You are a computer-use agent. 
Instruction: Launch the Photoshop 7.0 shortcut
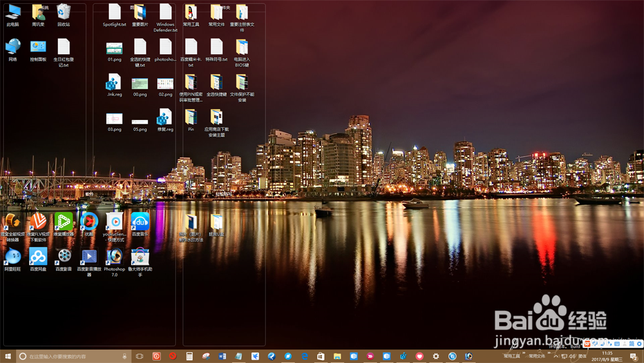coord(115,262)
